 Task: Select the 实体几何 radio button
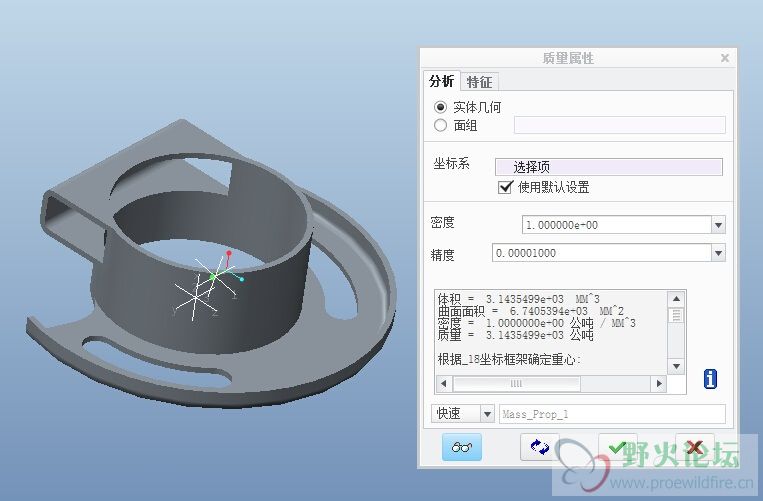[440, 107]
